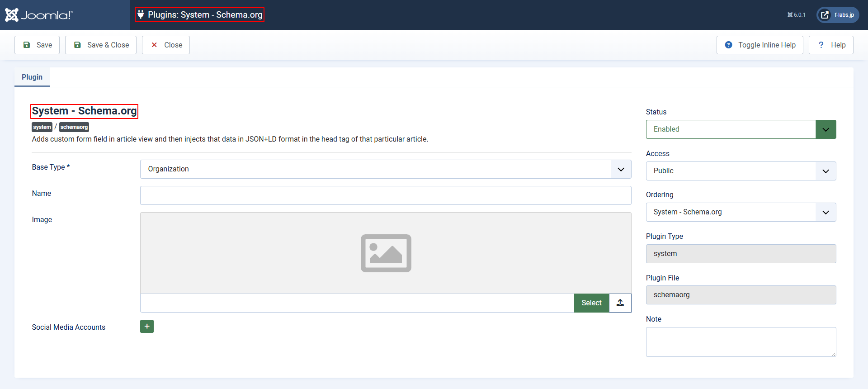The width and height of the screenshot is (868, 389).
Task: Open the Status dropdown showing Enabled
Action: [x=741, y=129]
